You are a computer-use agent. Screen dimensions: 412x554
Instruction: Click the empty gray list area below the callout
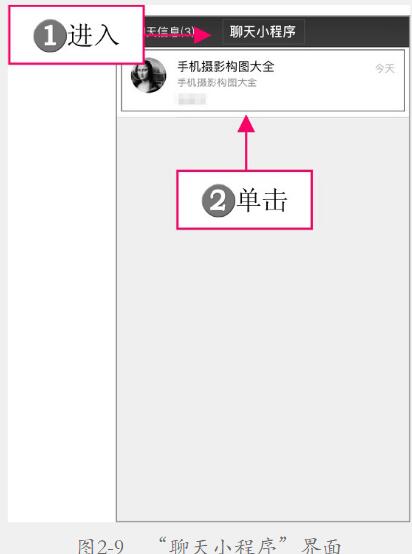point(263,371)
